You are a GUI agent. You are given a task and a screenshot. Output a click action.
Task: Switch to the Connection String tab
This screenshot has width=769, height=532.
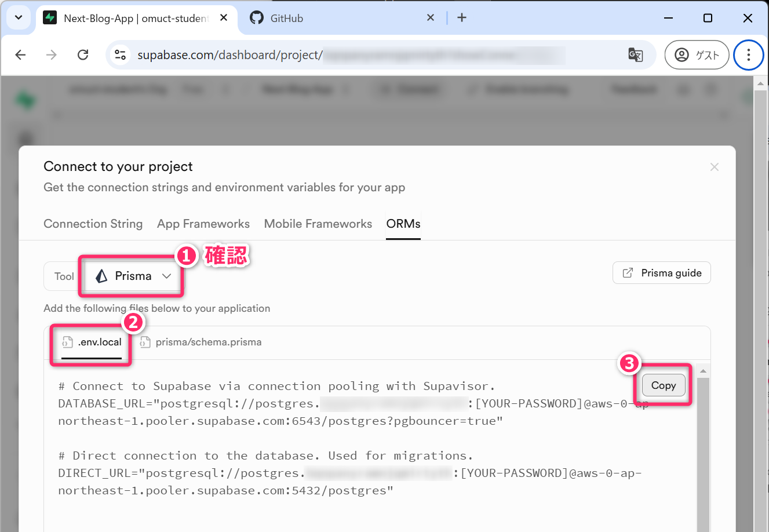pos(93,224)
